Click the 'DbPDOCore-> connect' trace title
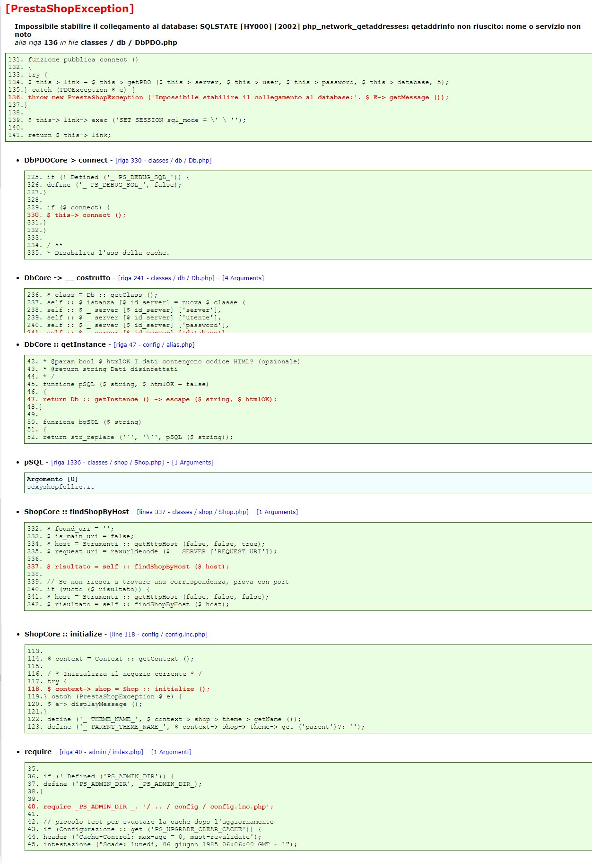592x868 pixels. (x=66, y=160)
